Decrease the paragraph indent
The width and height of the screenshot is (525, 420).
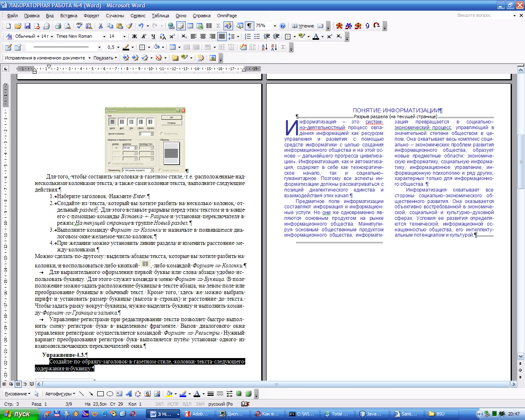click(267, 37)
